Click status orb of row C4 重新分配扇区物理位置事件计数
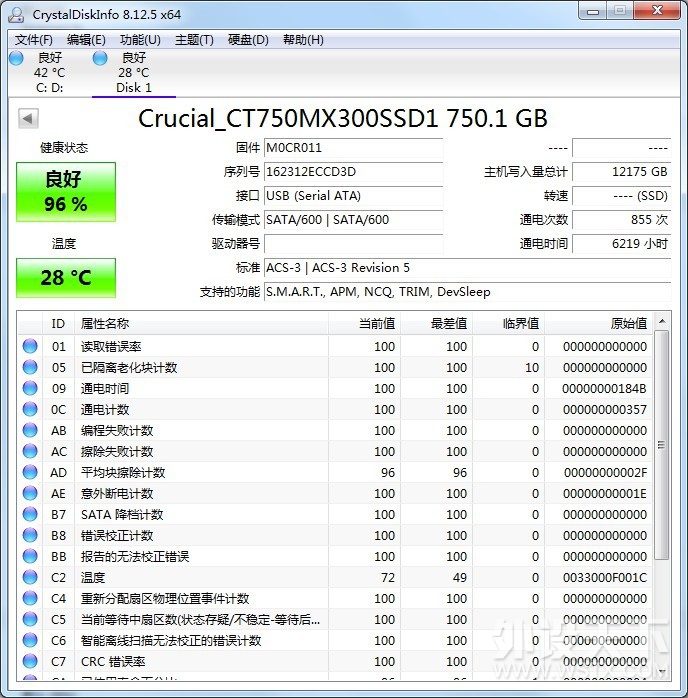This screenshot has height=698, width=688. [x=30, y=598]
